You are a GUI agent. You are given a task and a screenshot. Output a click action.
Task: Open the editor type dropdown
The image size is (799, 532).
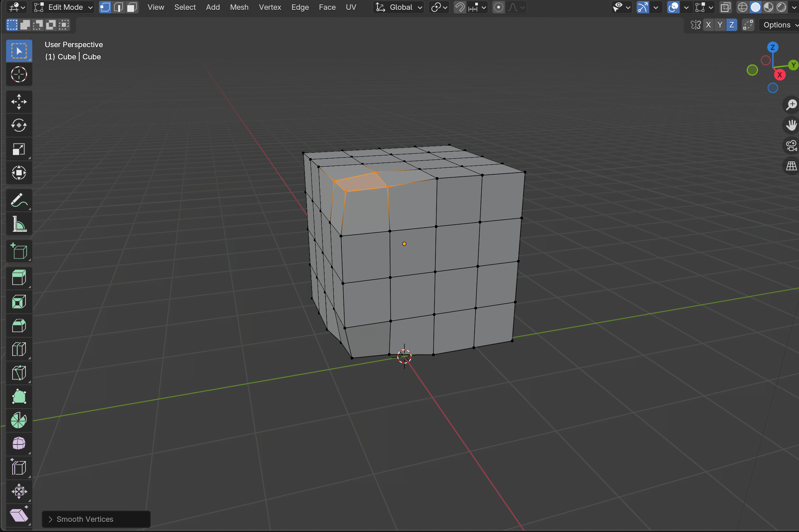[x=17, y=7]
